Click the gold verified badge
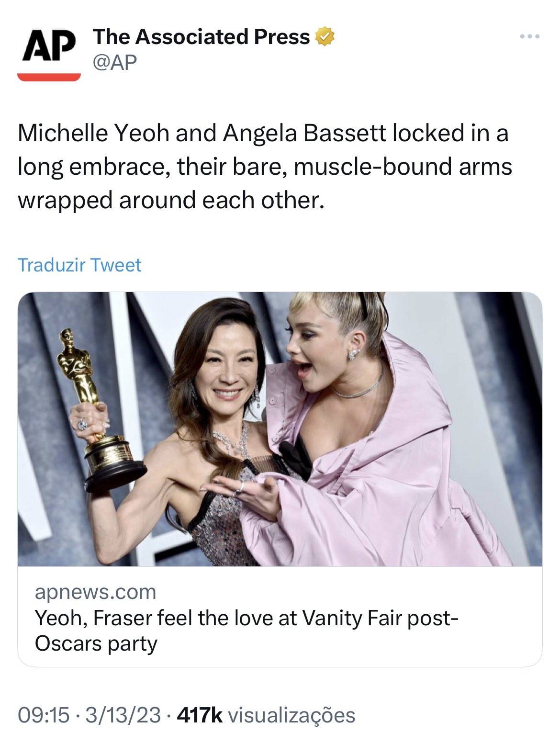The width and height of the screenshot is (560, 744). pyautogui.click(x=325, y=37)
